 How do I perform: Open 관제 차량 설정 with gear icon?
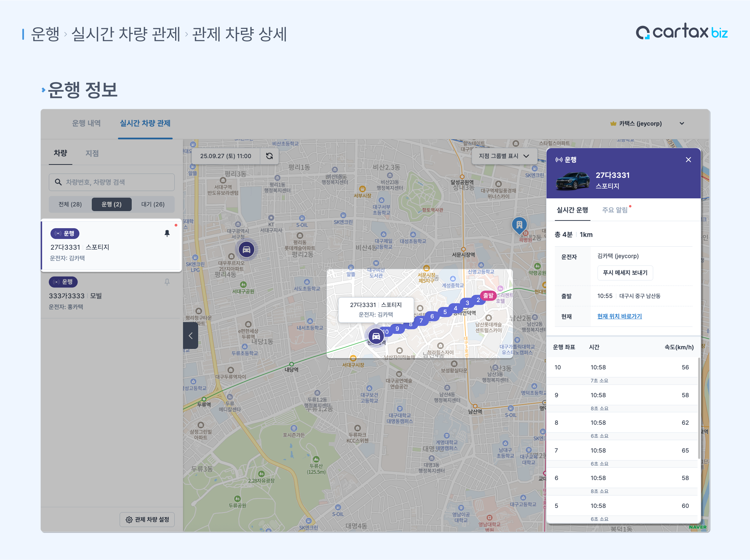(x=147, y=519)
